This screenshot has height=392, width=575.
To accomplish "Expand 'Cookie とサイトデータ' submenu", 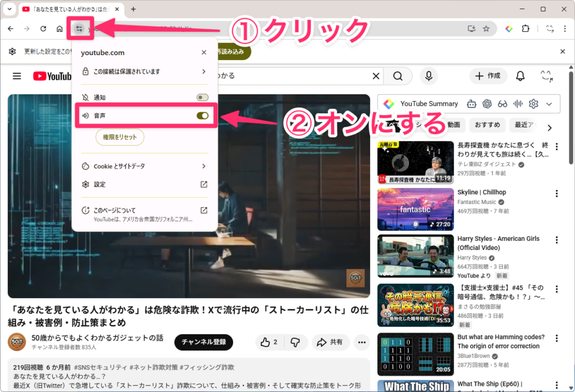I will [144, 166].
